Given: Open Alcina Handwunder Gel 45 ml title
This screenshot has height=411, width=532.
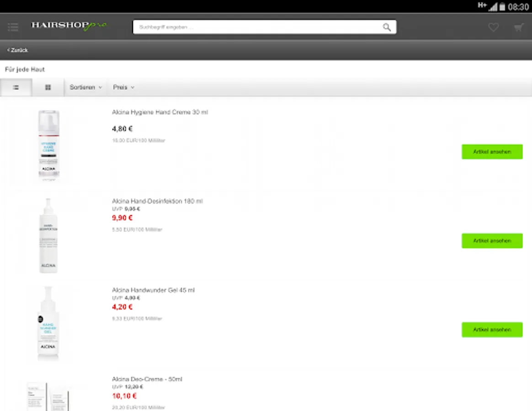Looking at the screenshot, I should coord(154,290).
